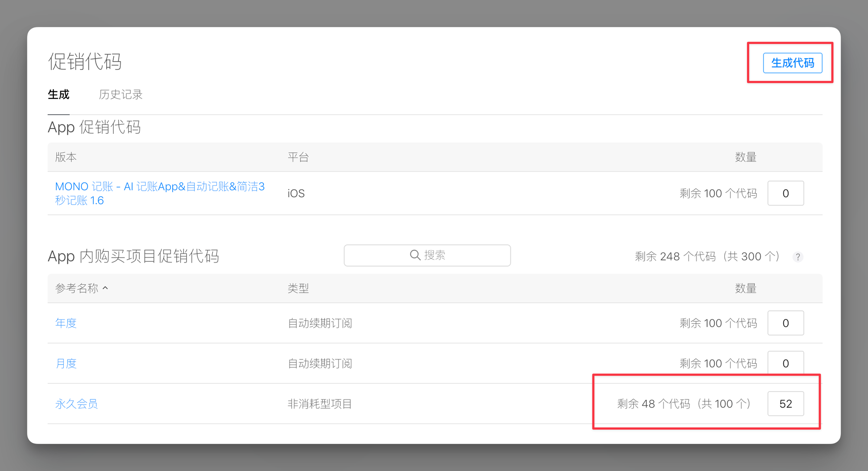
Task: Click the quantity field for 月度
Action: click(x=786, y=362)
